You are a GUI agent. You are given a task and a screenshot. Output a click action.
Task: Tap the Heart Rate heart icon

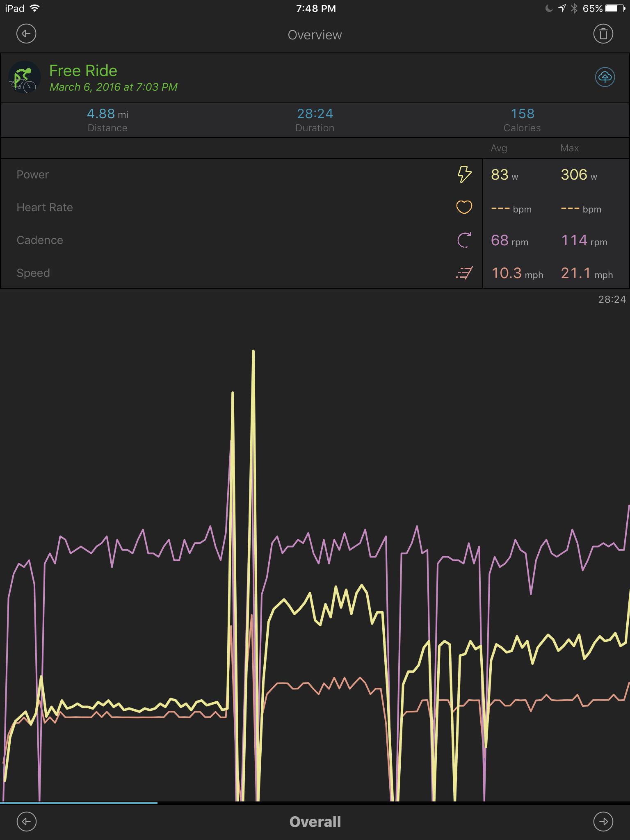464,207
